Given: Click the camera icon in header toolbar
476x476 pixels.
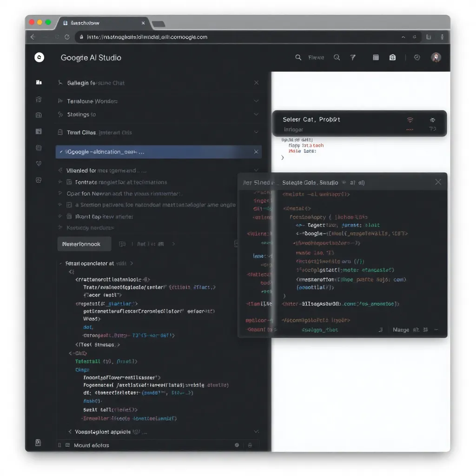Looking at the screenshot, I should pos(392,57).
